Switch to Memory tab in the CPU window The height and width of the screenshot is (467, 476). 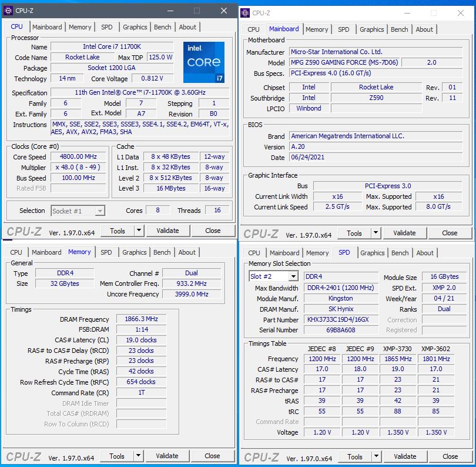click(80, 27)
